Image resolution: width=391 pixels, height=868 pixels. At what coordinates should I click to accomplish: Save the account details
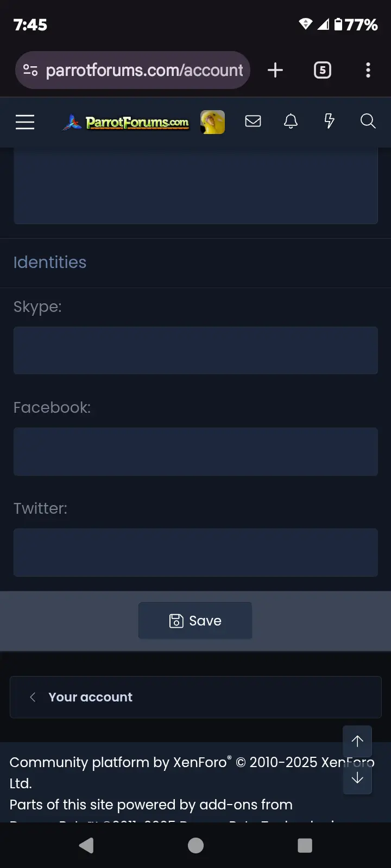click(x=195, y=621)
